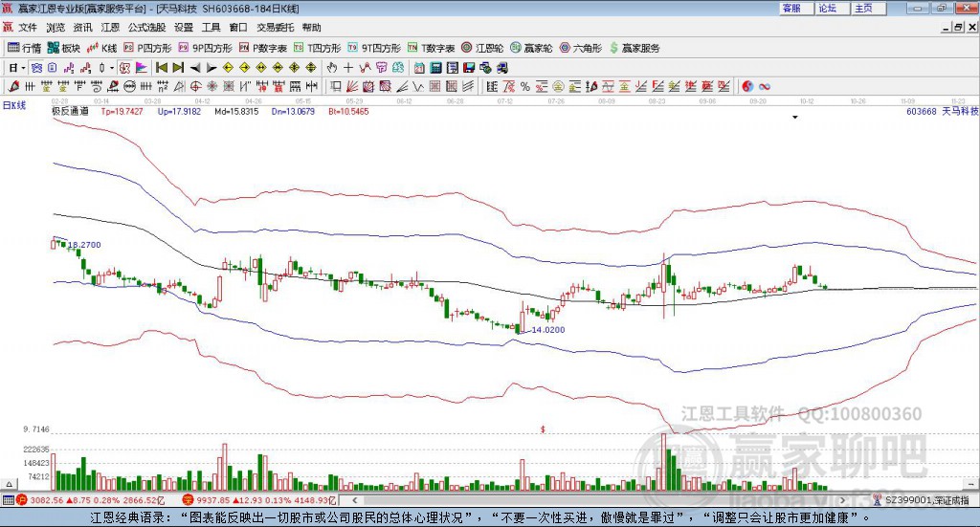Select the percent % drawing tool
Screen dimensions: 980x527
(525, 86)
